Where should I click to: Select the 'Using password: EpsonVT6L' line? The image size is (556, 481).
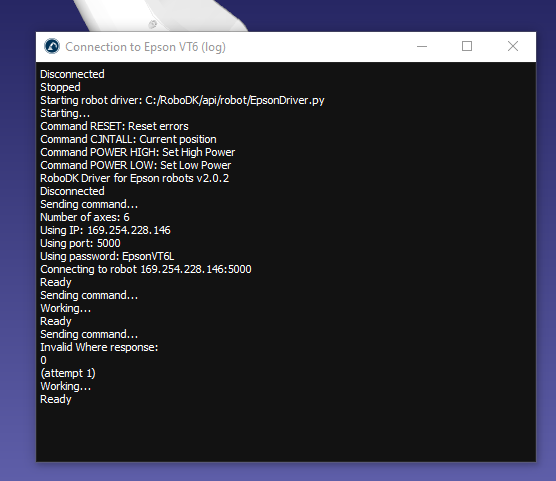pos(107,256)
